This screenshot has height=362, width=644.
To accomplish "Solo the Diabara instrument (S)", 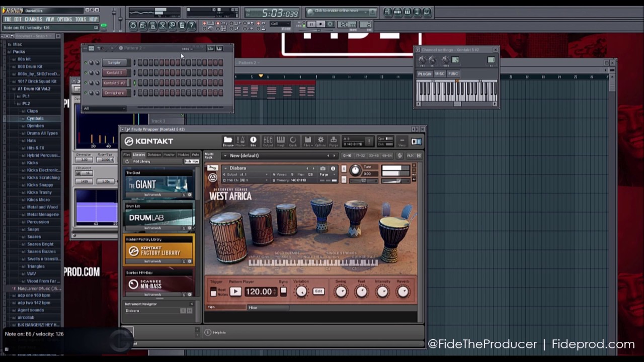I will point(344,168).
